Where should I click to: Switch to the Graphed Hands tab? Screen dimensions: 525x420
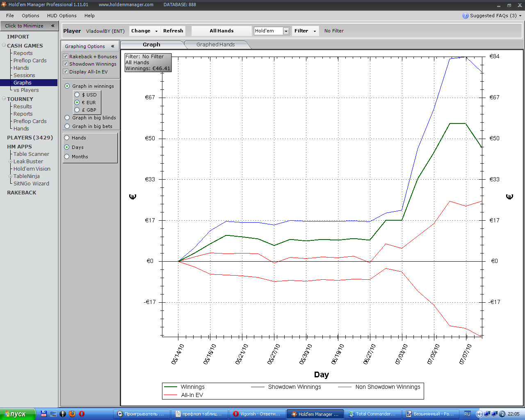[x=215, y=45]
